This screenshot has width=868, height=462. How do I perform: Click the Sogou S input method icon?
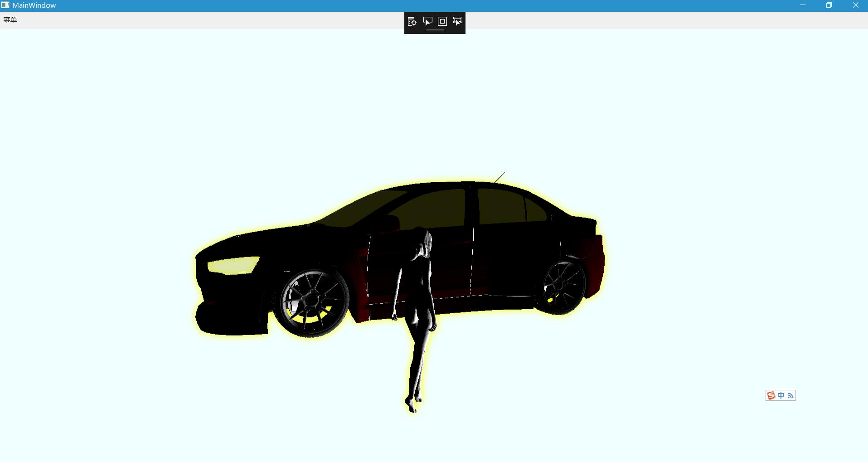pyautogui.click(x=771, y=395)
